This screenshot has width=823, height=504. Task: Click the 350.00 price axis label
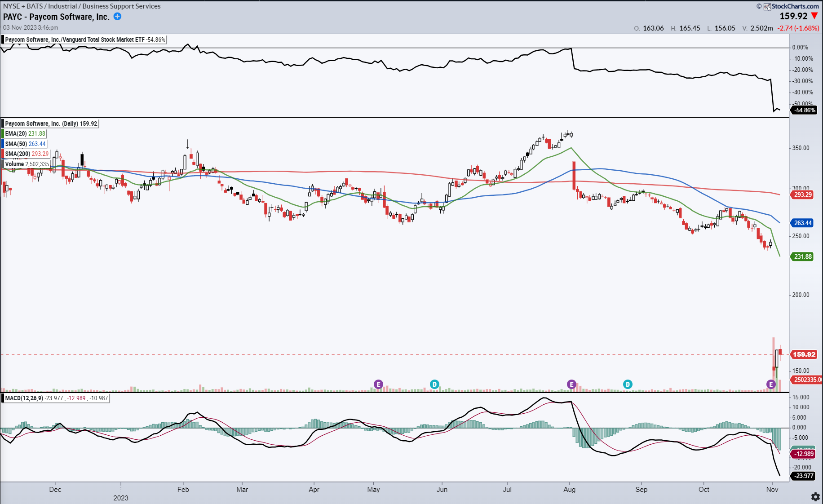(800, 148)
